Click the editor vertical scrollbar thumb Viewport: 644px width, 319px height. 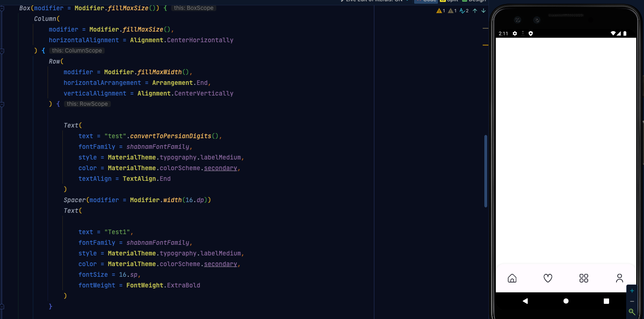486,171
